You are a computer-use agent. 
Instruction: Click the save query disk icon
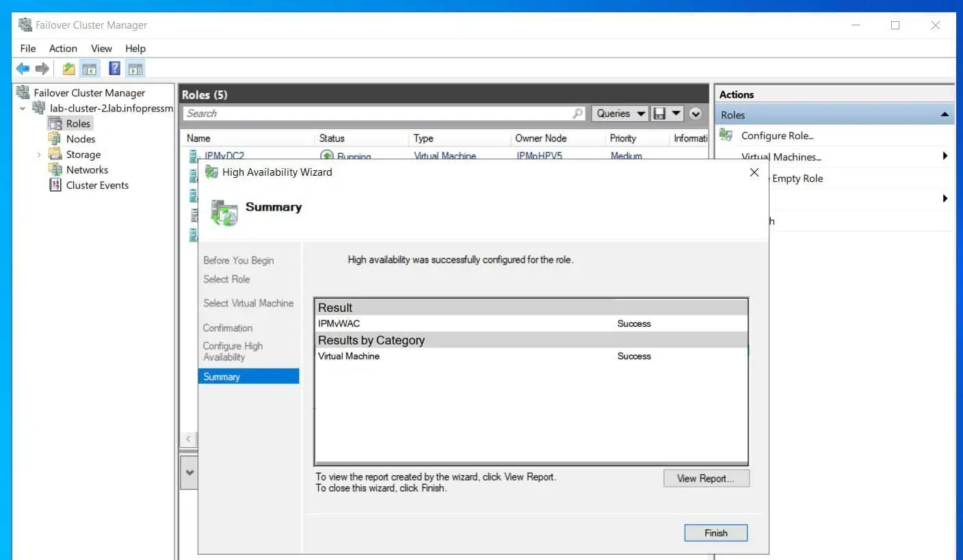659,114
